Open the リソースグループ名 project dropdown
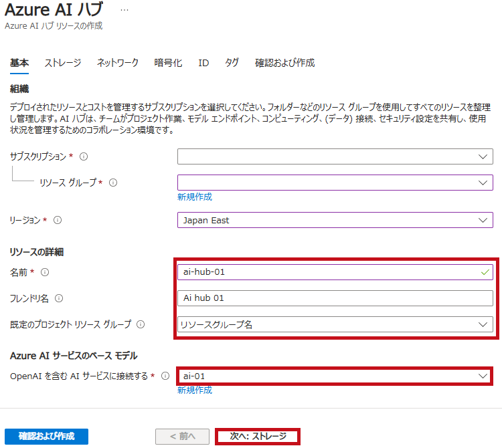 (335, 324)
